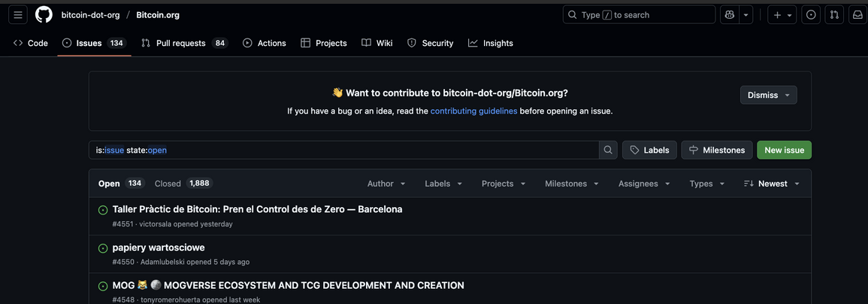Open the hamburger navigation menu

tap(18, 15)
